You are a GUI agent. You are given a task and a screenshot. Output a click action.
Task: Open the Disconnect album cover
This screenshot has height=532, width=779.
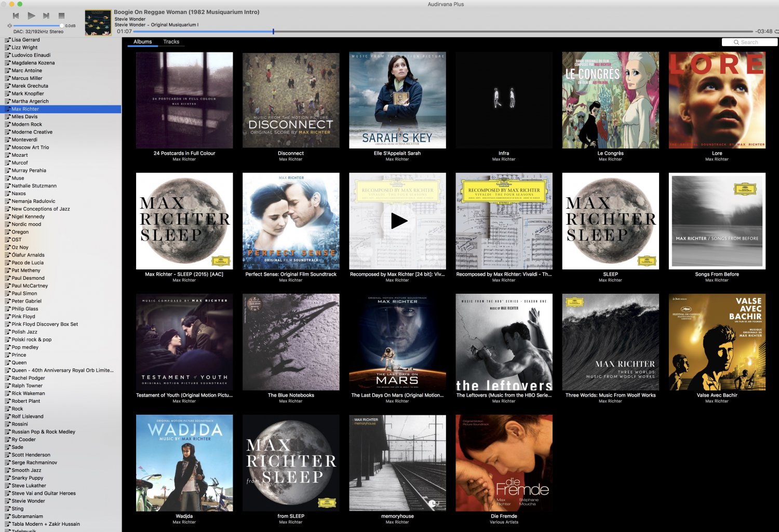coord(291,100)
